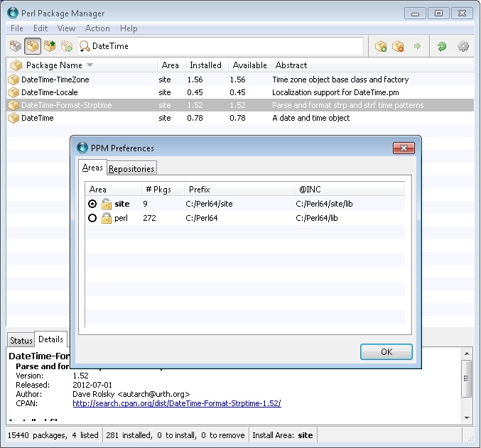The image size is (481, 448).
Task: Open preferences gear icon
Action: tap(463, 46)
